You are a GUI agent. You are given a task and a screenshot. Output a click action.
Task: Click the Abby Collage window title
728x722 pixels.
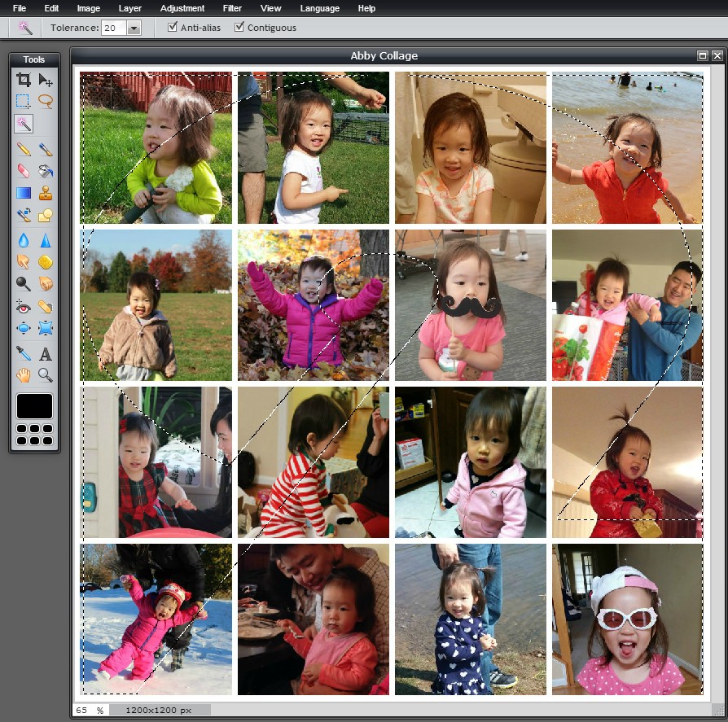[x=384, y=55]
